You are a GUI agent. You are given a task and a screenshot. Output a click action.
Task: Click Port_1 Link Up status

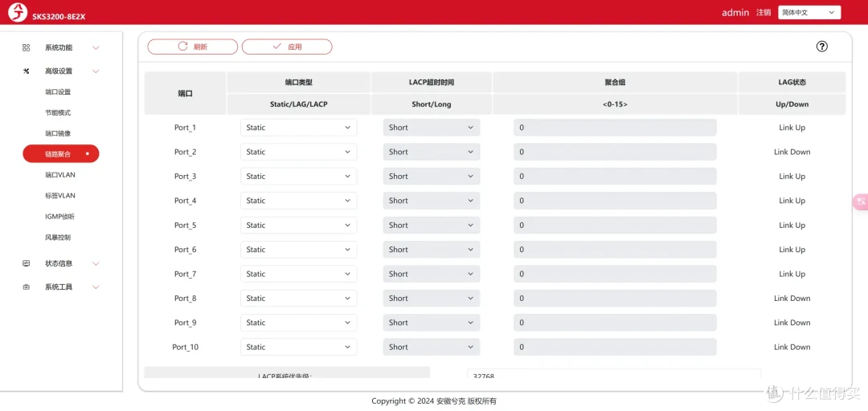(x=792, y=127)
